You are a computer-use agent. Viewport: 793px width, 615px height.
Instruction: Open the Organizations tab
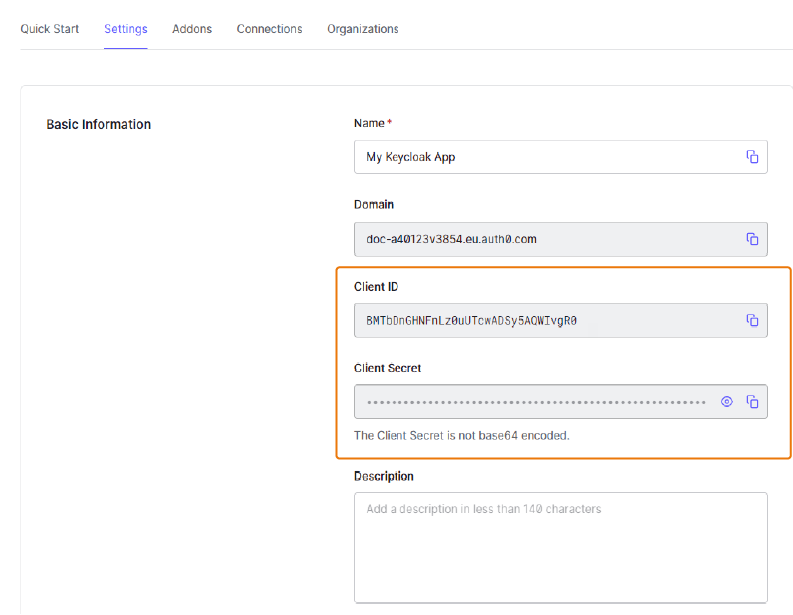(363, 29)
